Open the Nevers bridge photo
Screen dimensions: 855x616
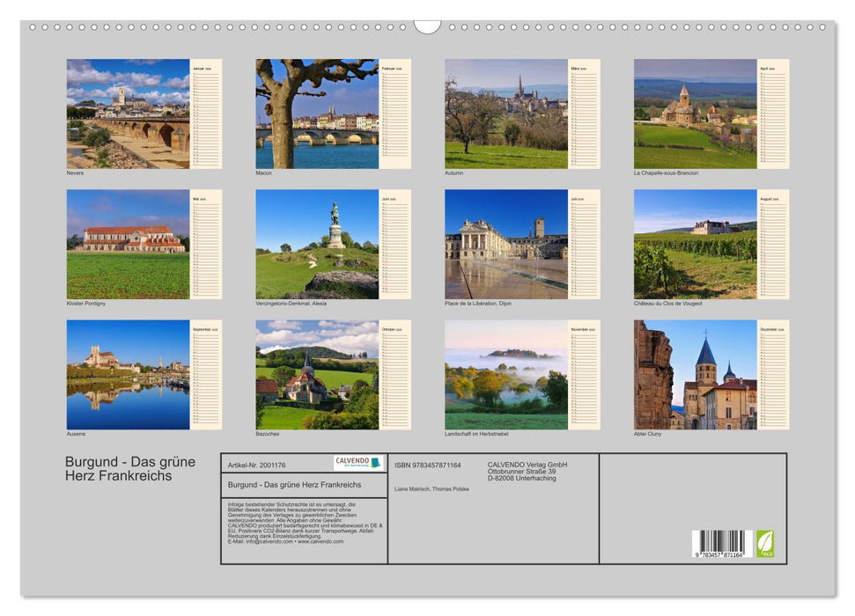coord(128,114)
